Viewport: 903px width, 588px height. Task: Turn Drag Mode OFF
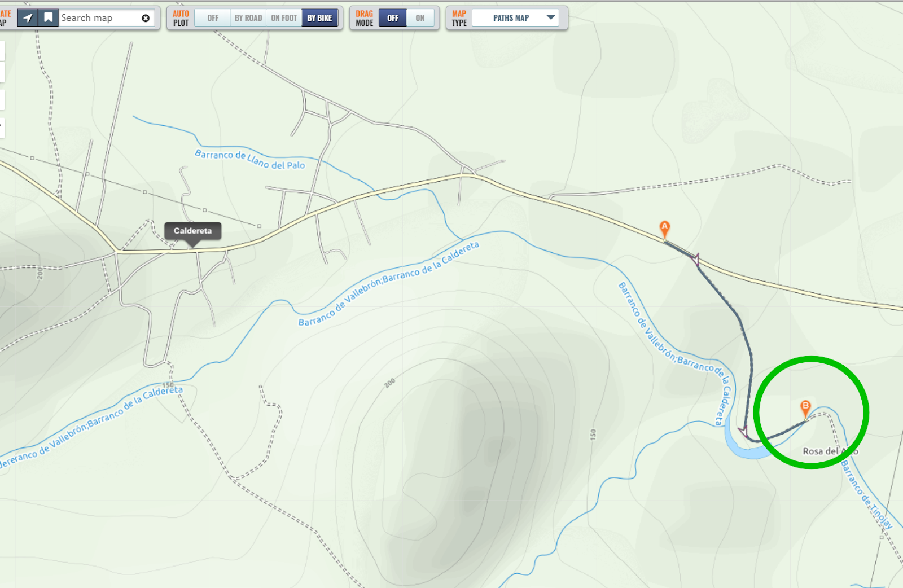pyautogui.click(x=393, y=18)
